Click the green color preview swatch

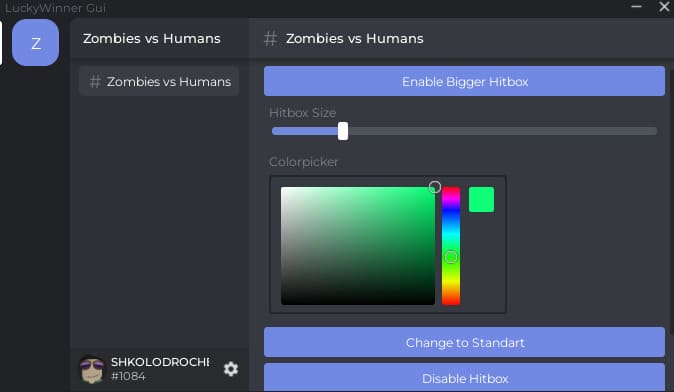481,199
